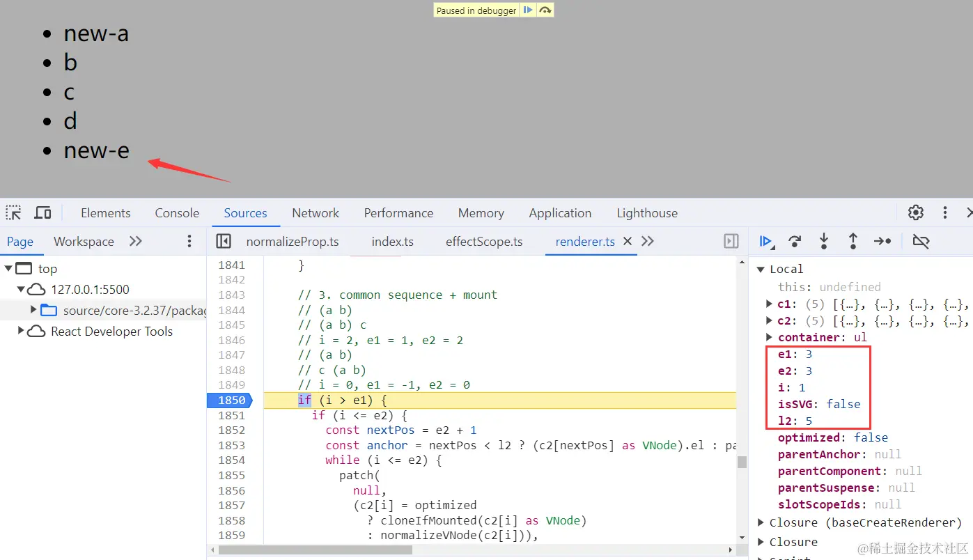Viewport: 973px width, 560px height.
Task: Switch to the Console tab
Action: pos(177,213)
